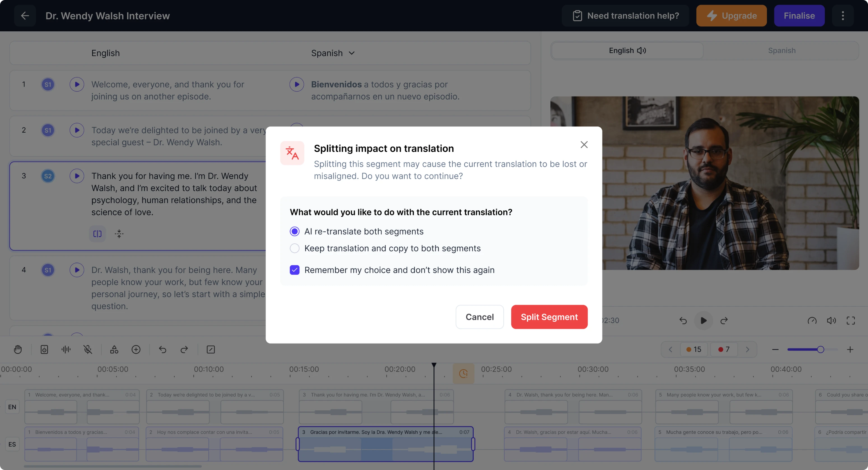Image resolution: width=868 pixels, height=470 pixels.
Task: Toggle the waveform view icon
Action: coord(66,349)
